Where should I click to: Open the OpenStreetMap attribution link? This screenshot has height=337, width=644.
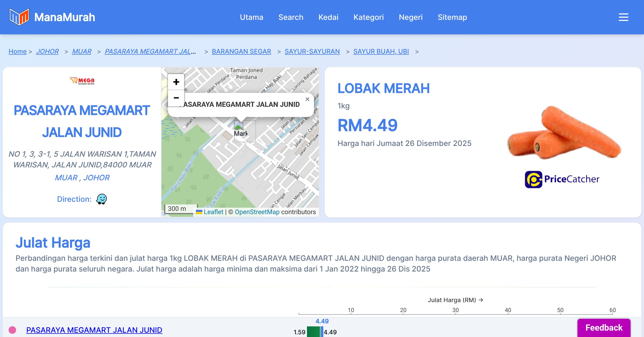pos(257,212)
